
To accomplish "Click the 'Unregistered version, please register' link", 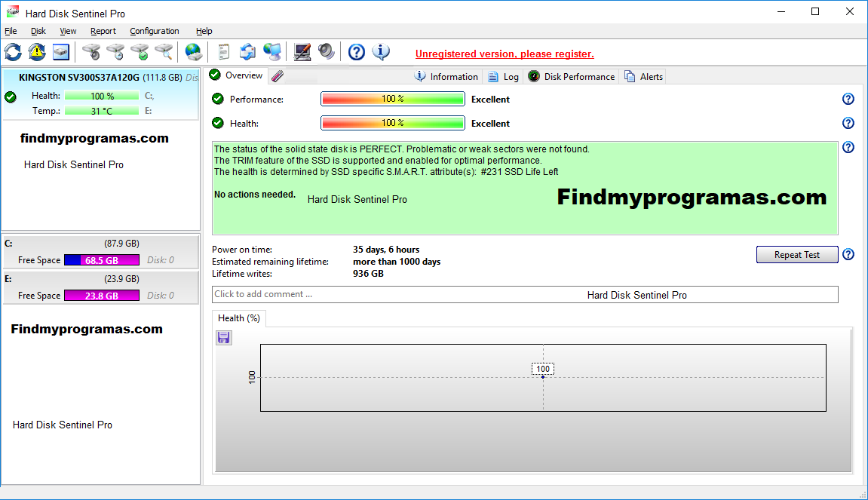I will [505, 54].
